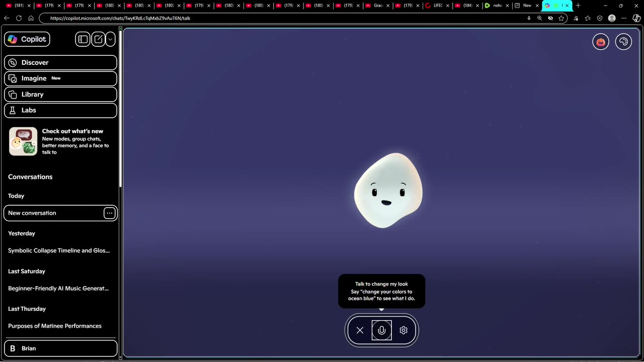This screenshot has width=644, height=362.
Task: Open the New conversation three-dots menu
Action: [109, 213]
